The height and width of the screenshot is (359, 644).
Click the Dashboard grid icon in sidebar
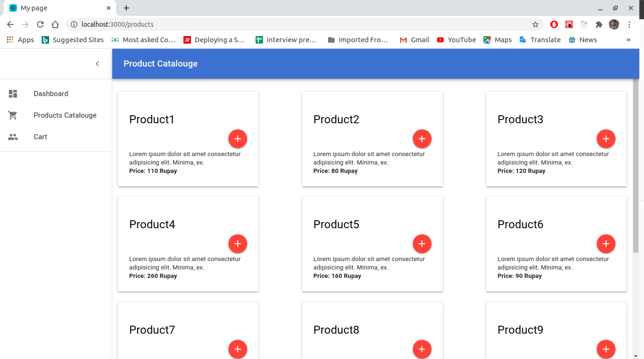click(13, 94)
